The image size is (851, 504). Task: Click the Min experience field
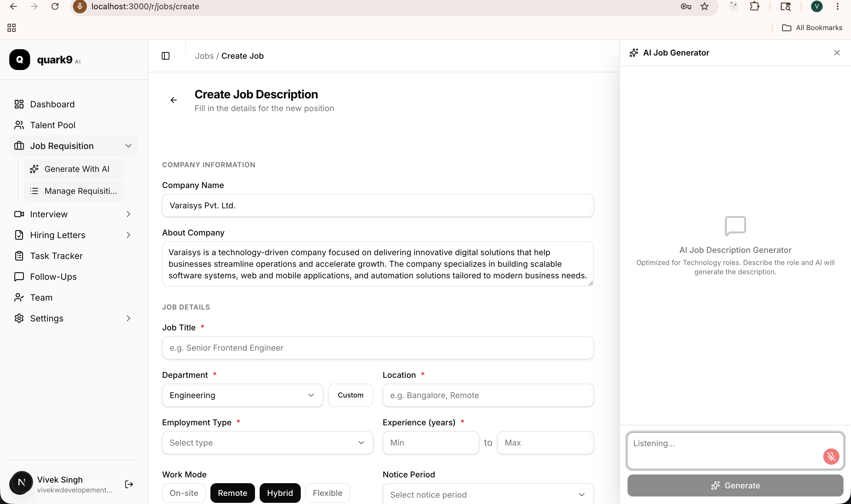(x=430, y=443)
